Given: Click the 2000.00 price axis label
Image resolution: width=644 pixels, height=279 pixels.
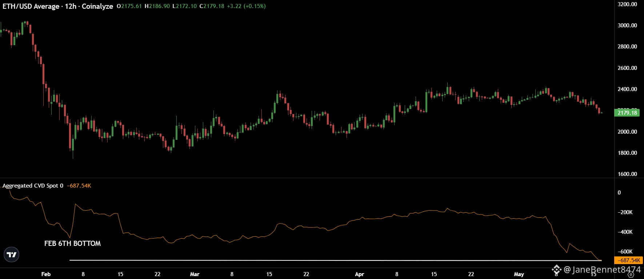Looking at the screenshot, I should [x=627, y=132].
